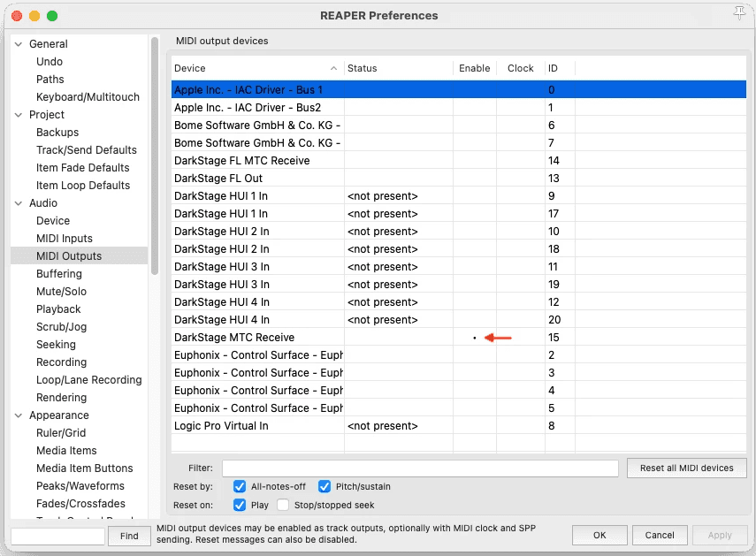This screenshot has width=756, height=556.
Task: Sort by the Clock column header
Action: coord(520,68)
